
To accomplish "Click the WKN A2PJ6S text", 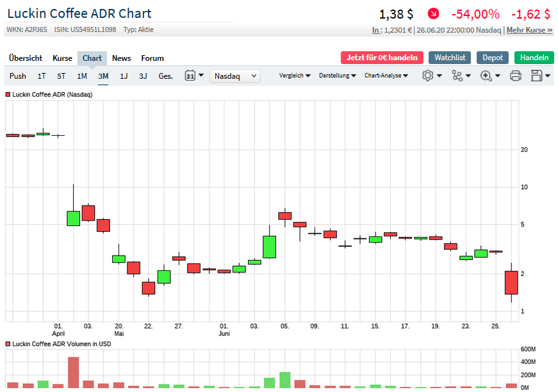I will [27, 29].
